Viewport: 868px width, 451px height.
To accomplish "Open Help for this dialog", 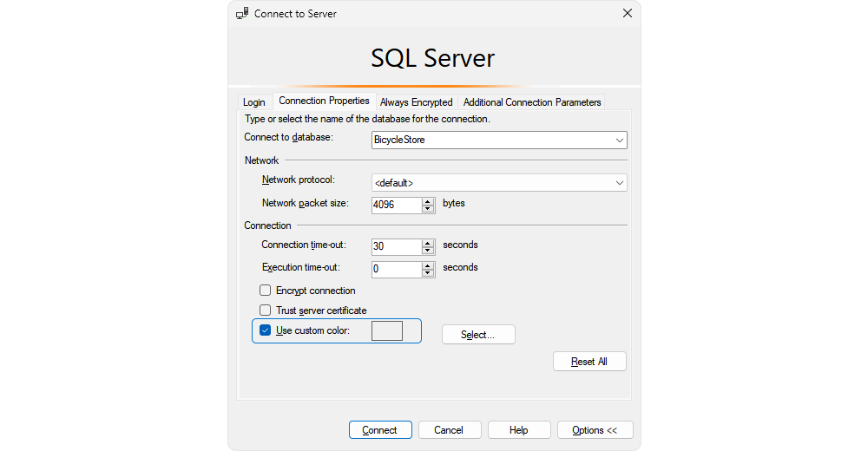I will coord(519,430).
